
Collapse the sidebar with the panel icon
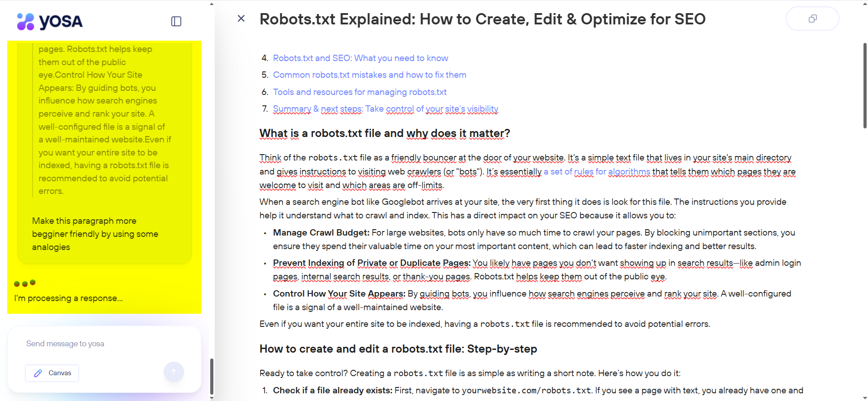(176, 21)
